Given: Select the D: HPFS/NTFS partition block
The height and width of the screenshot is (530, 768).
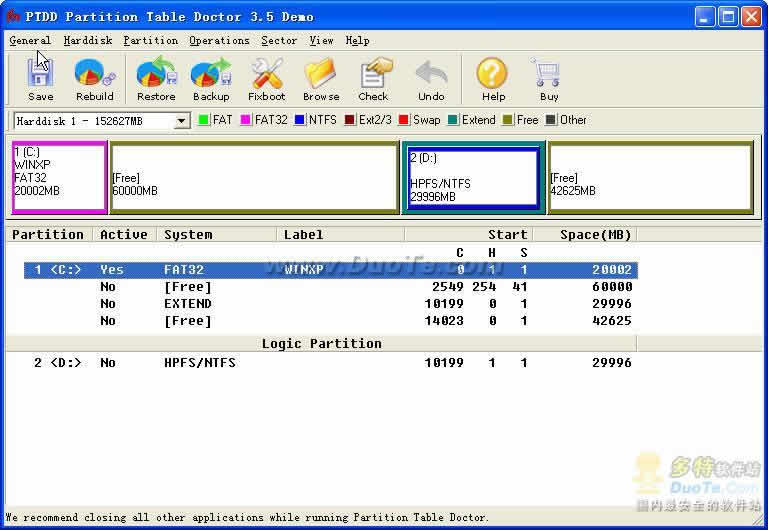Looking at the screenshot, I should pos(472,177).
